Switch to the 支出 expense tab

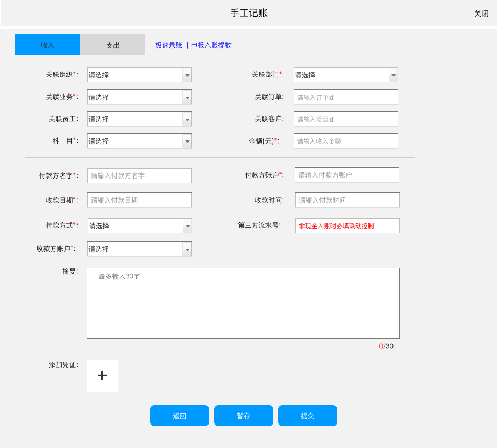112,45
